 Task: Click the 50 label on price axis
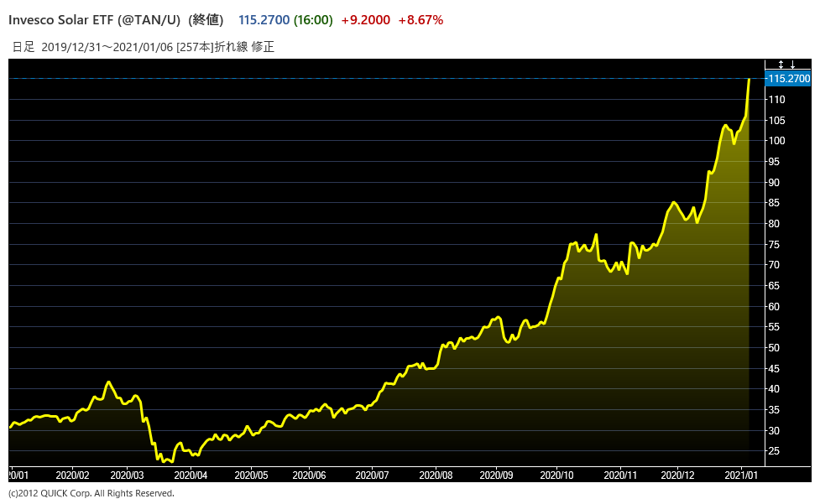[x=775, y=348]
